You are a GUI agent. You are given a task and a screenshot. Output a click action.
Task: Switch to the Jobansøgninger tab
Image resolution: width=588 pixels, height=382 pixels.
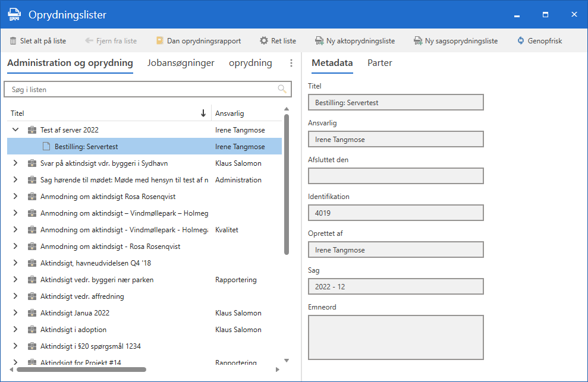click(181, 63)
